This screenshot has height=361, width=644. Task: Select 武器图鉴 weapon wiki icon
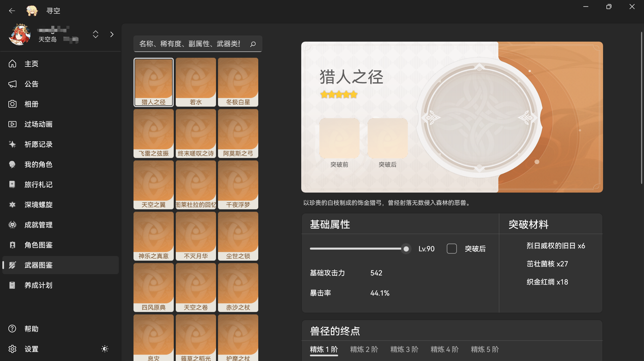coord(12,265)
